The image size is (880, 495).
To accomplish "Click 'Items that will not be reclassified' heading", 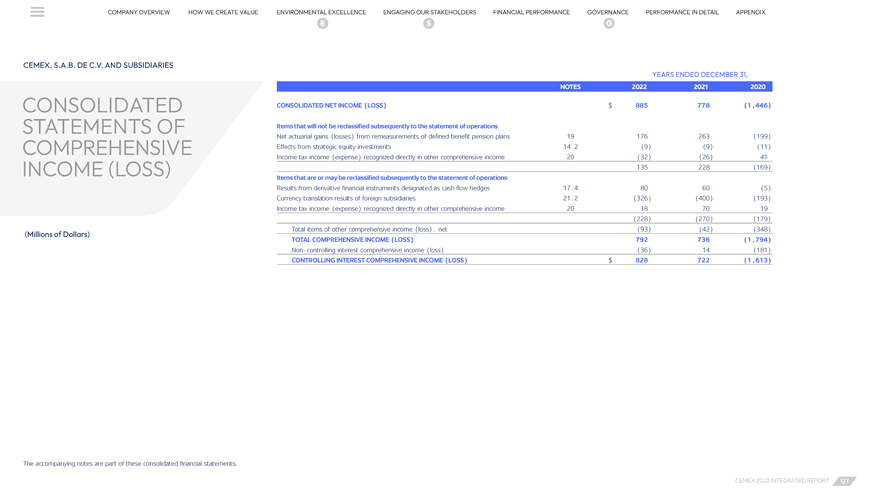I will 387,126.
